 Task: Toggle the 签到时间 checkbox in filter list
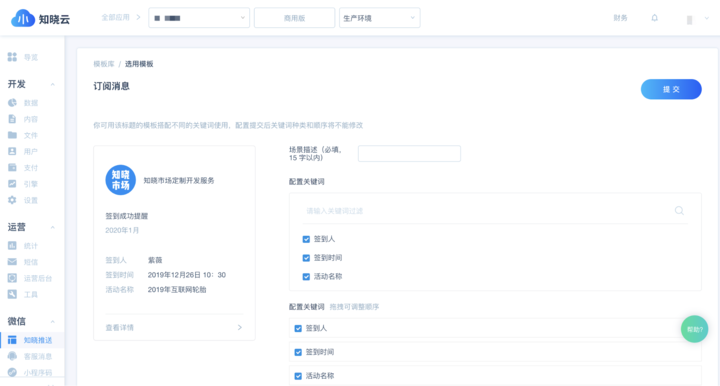point(306,258)
